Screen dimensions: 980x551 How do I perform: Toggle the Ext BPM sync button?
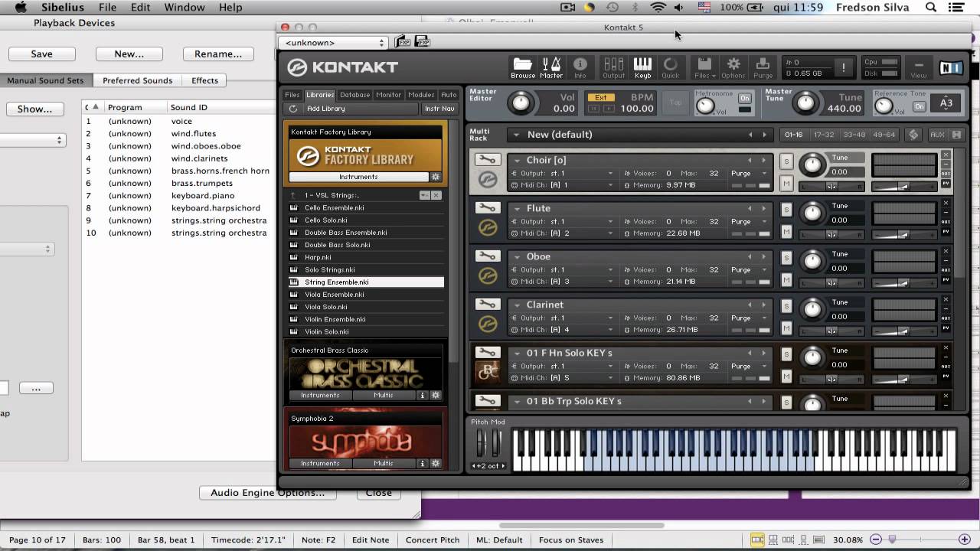coord(601,98)
